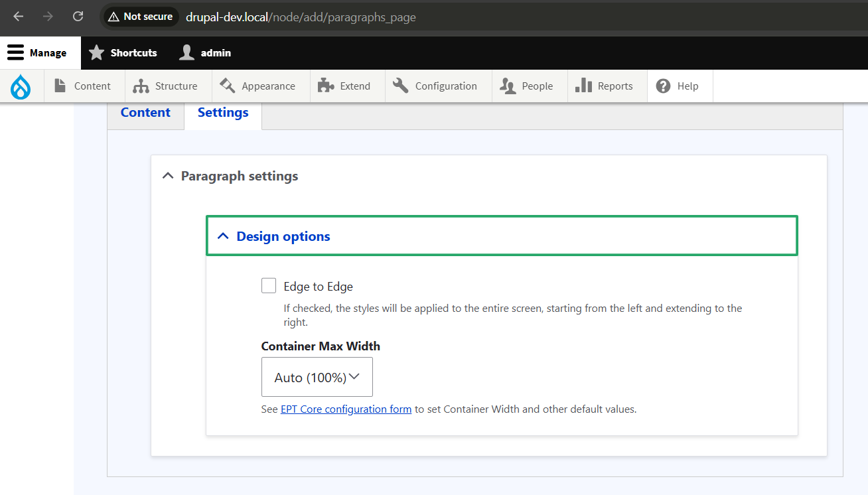Switch to the Content tab
This screenshot has width=868, height=495.
pyautogui.click(x=145, y=113)
